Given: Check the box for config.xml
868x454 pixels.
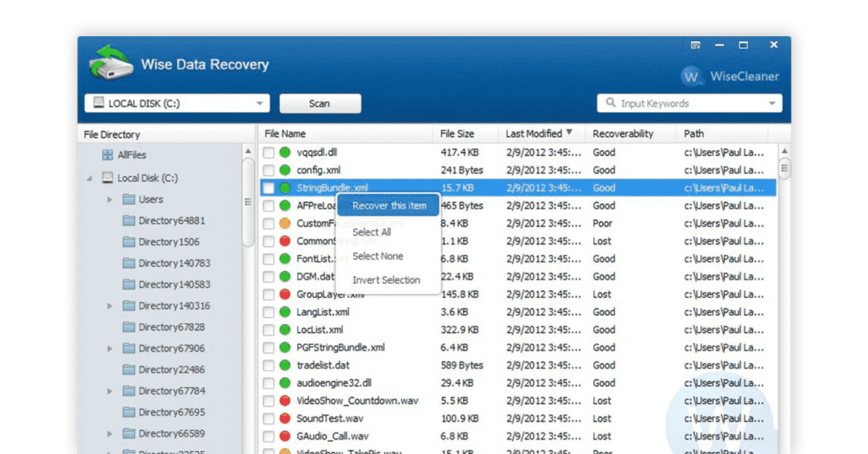Looking at the screenshot, I should coord(268,171).
